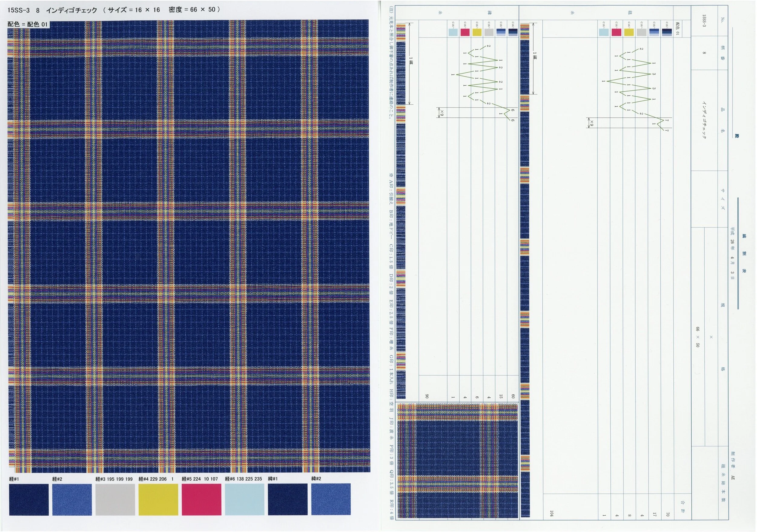Choose the 経#4 yellow swatch

point(158,499)
